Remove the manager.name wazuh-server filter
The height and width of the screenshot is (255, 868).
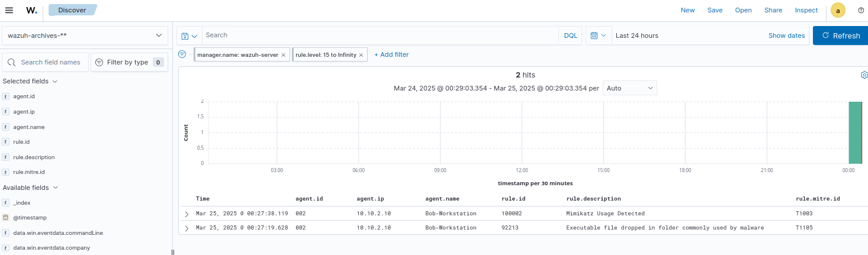(x=284, y=55)
